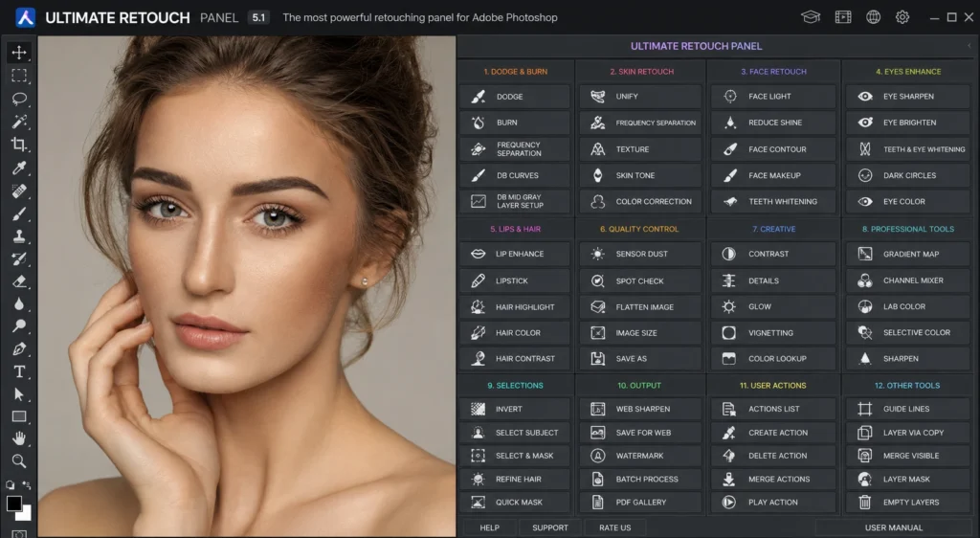
Task: Select the Move tool
Action: (x=19, y=53)
